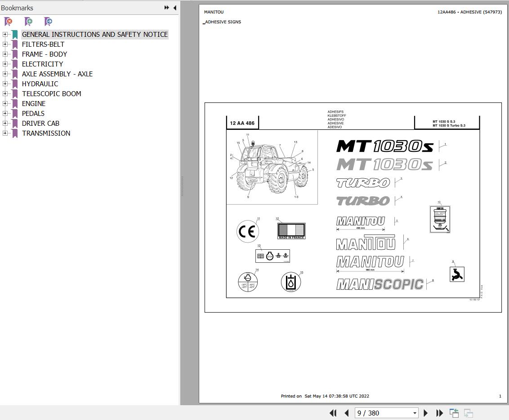Select the DRIVER CAB bookmark
Image resolution: width=509 pixels, height=420 pixels.
(x=40, y=123)
